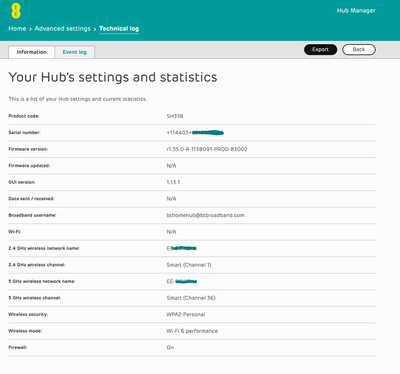Click the '5 GHz wireless channel:' label
This screenshot has height=374, width=400.
(x=35, y=298)
